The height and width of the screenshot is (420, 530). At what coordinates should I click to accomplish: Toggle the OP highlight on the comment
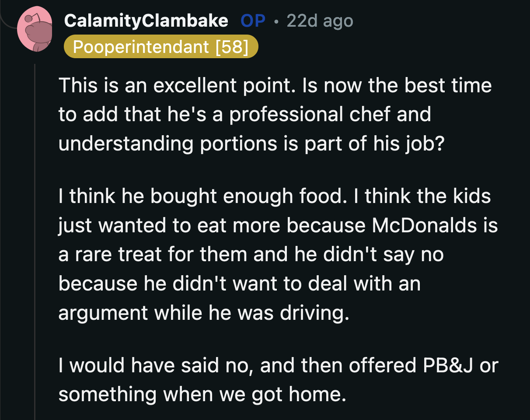[253, 20]
